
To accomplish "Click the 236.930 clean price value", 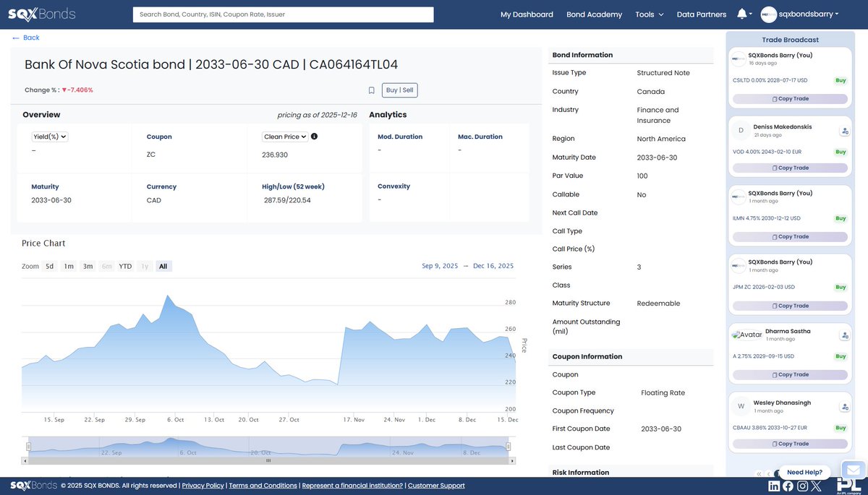I will pos(275,155).
